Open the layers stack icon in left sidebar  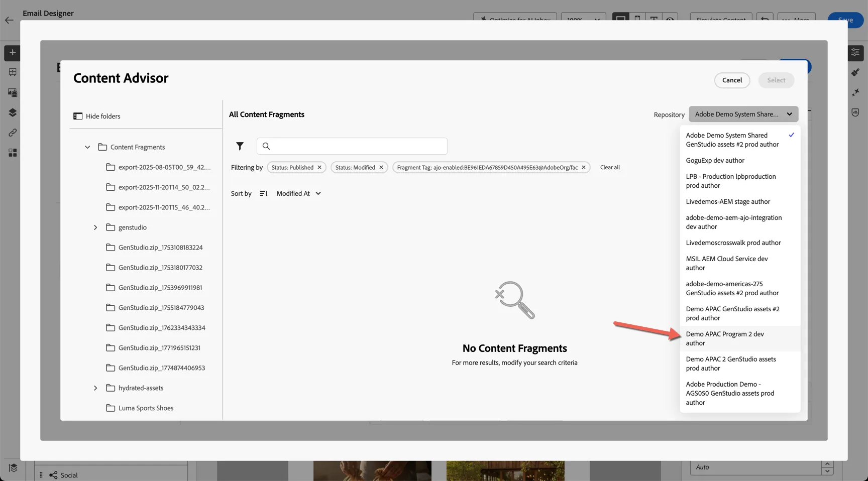click(13, 112)
